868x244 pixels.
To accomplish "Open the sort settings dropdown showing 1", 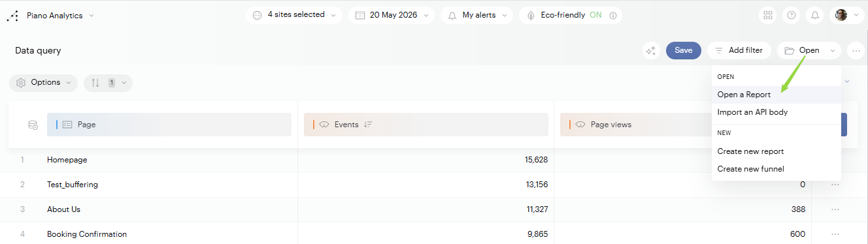I will [x=108, y=83].
